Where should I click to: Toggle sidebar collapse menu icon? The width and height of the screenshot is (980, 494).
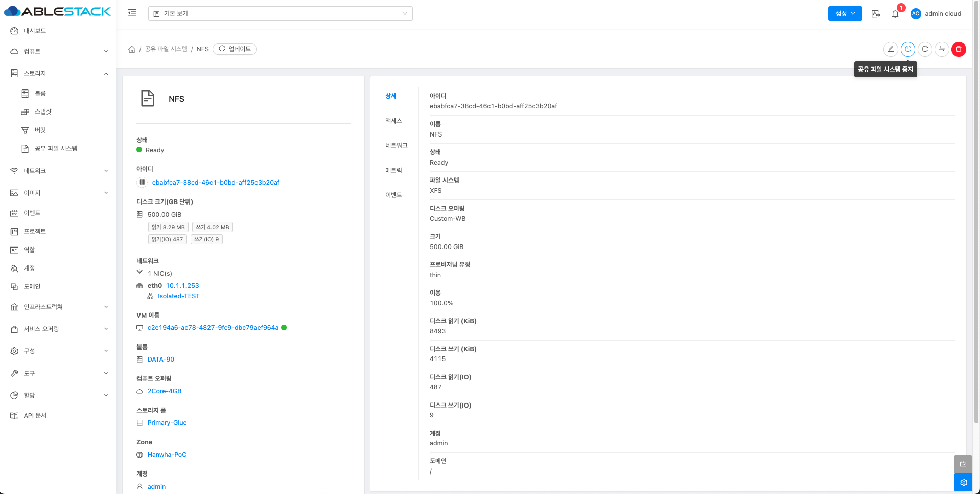[132, 13]
